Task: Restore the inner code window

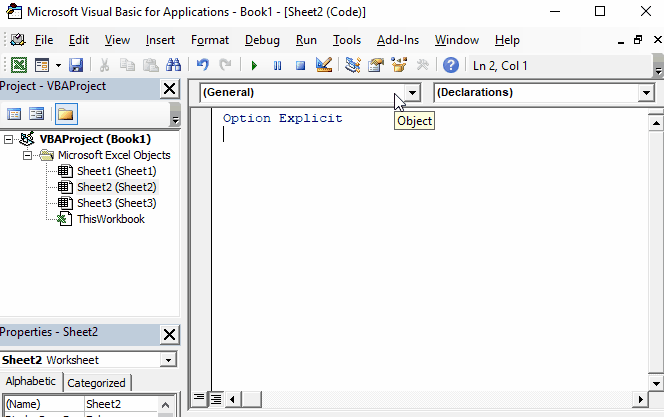Action: [x=638, y=40]
